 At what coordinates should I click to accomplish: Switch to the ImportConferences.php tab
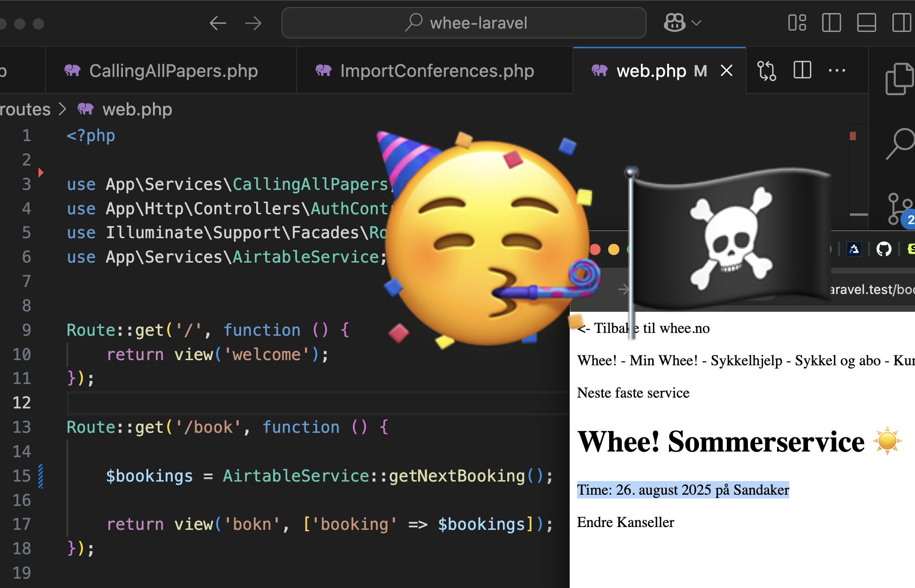[435, 71]
